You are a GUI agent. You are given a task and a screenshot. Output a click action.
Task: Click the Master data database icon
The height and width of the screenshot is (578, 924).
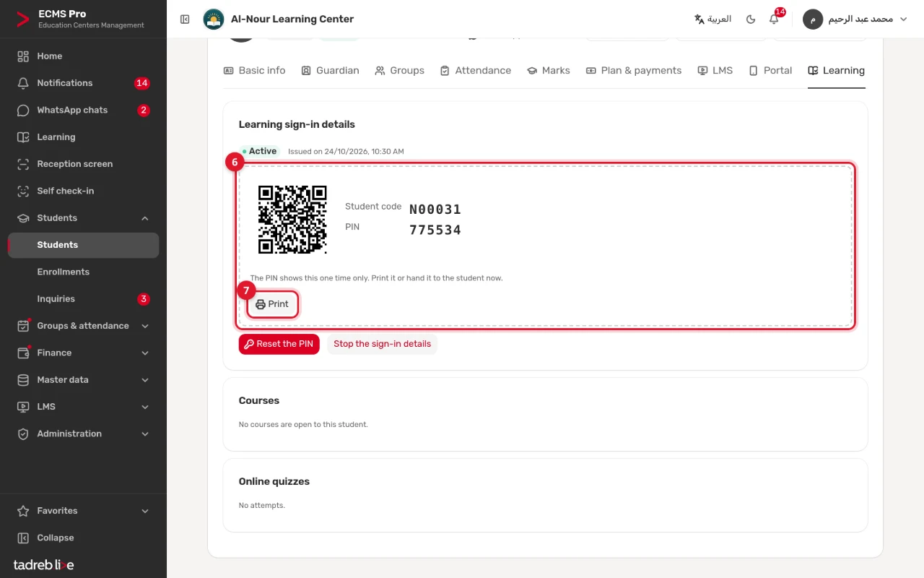23,380
